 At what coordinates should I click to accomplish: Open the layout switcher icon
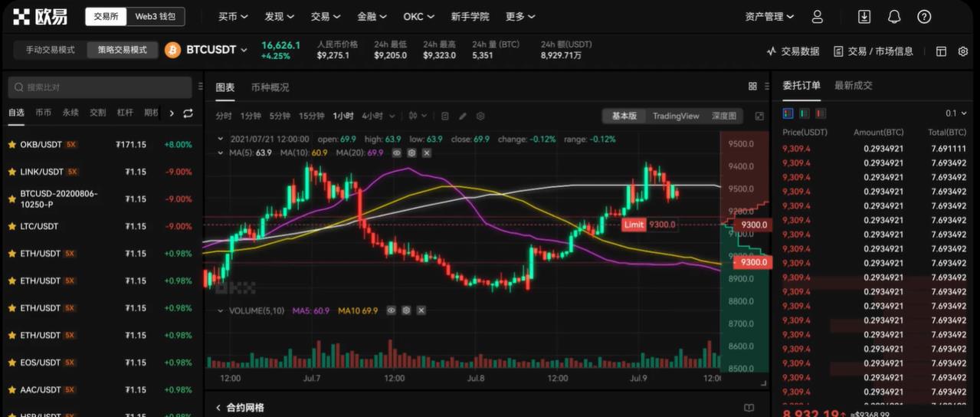(x=941, y=51)
